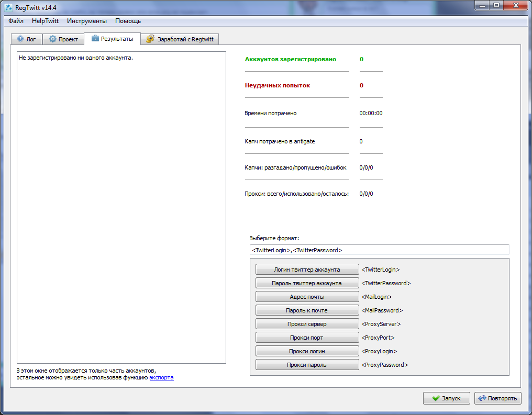This screenshot has height=415, width=532.
Task: Click the Пароль к почте button
Action: [x=307, y=310]
